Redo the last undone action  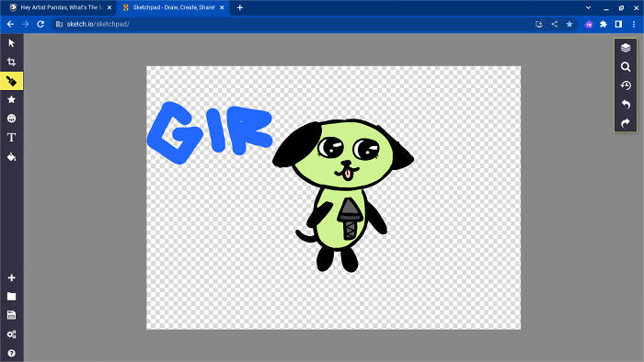click(626, 123)
